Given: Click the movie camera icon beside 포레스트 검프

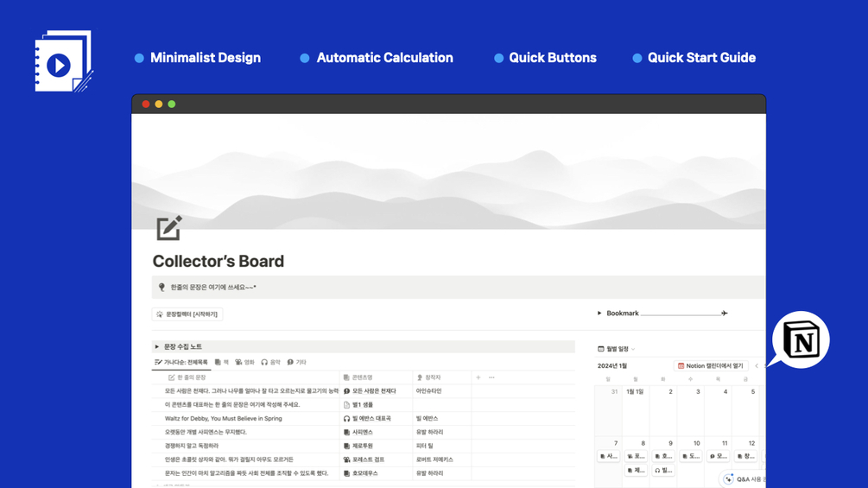Looking at the screenshot, I should [346, 459].
